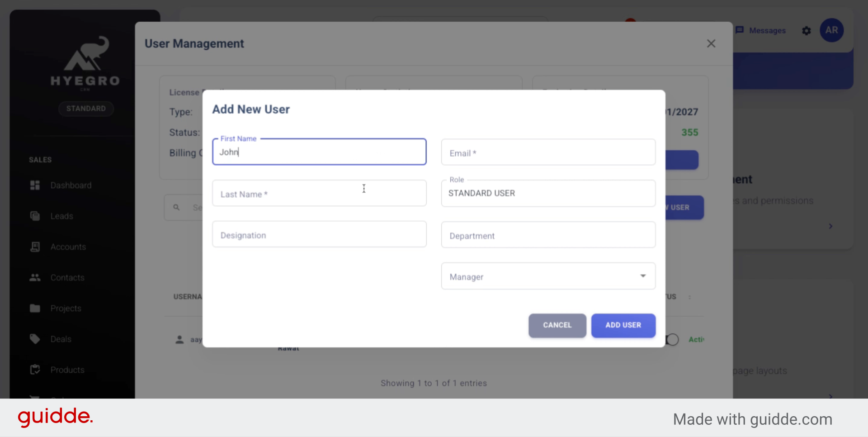Click the Accounts icon in the sidebar
This screenshot has height=437, width=868.
point(35,247)
